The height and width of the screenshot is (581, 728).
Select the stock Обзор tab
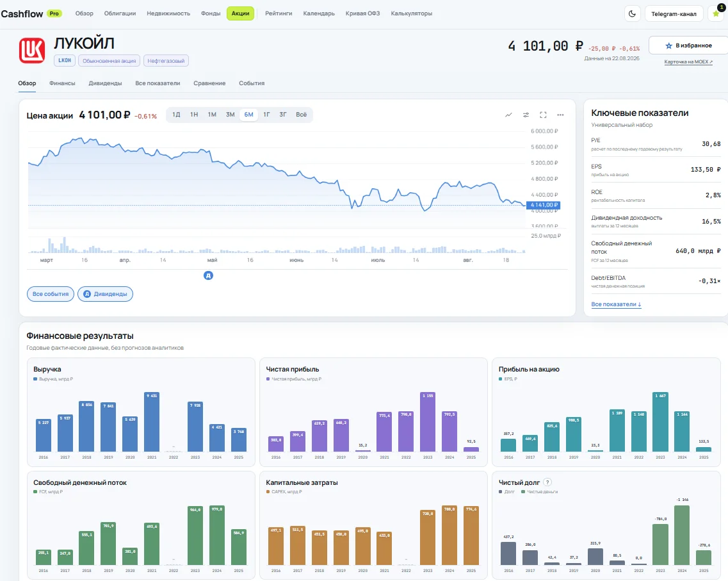27,83
